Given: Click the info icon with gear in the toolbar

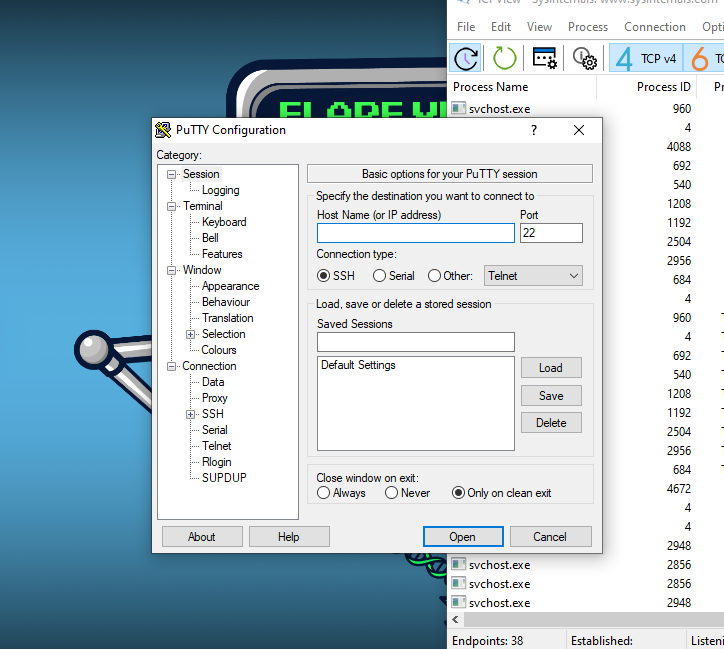Looking at the screenshot, I should click(x=585, y=58).
